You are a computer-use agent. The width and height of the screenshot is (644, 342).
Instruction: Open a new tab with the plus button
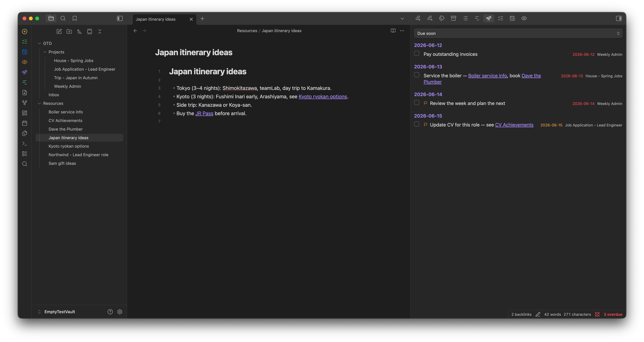202,18
